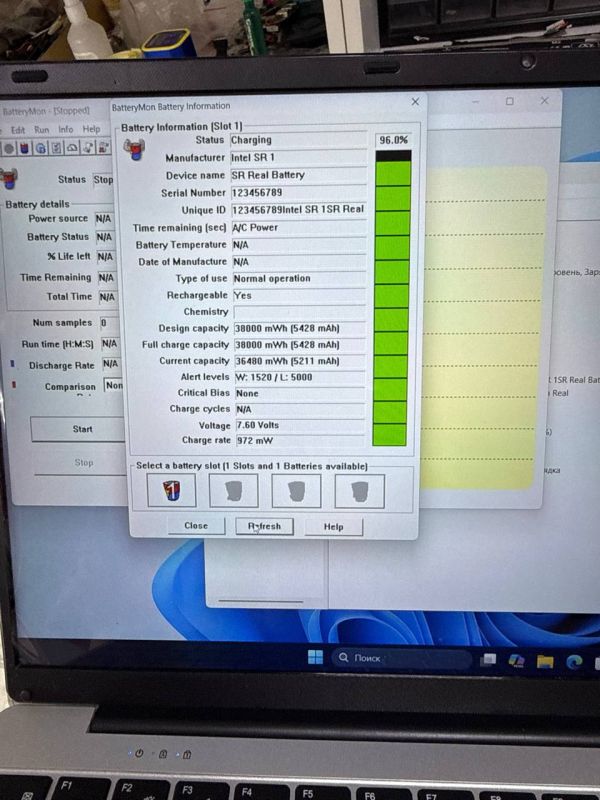Open the Run menu in BatteryMon

41,130
